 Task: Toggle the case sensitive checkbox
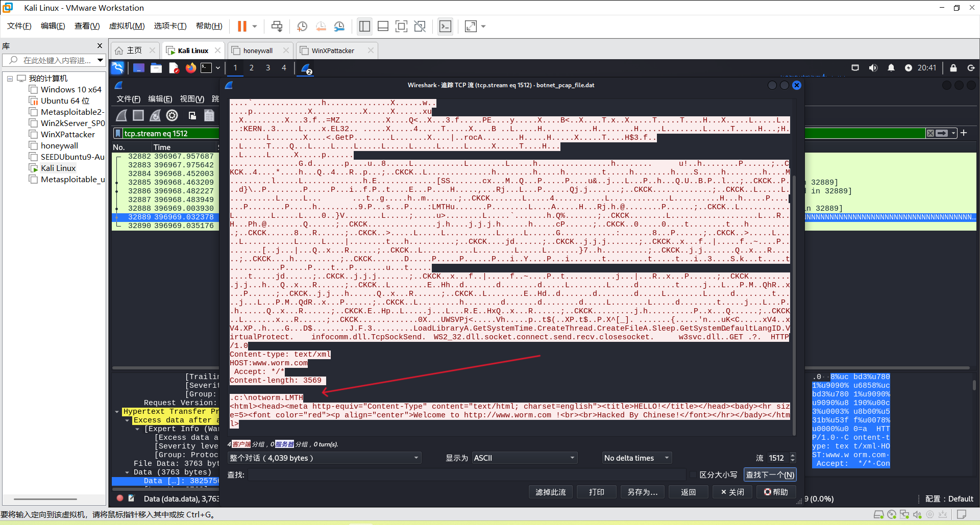coord(693,474)
